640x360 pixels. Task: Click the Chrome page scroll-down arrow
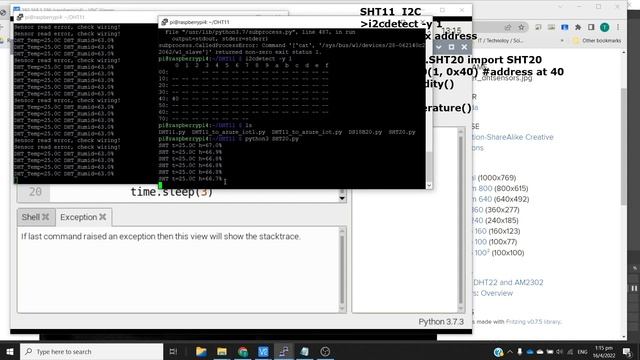[x=624, y=336]
